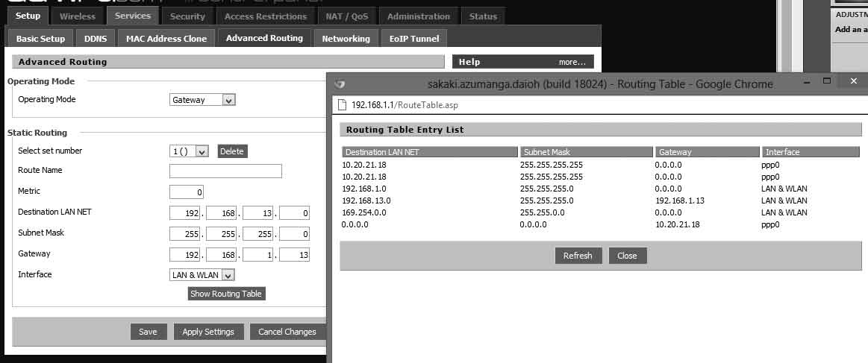Switch to the Wireless tab
The height and width of the screenshot is (363, 868).
click(x=78, y=16)
